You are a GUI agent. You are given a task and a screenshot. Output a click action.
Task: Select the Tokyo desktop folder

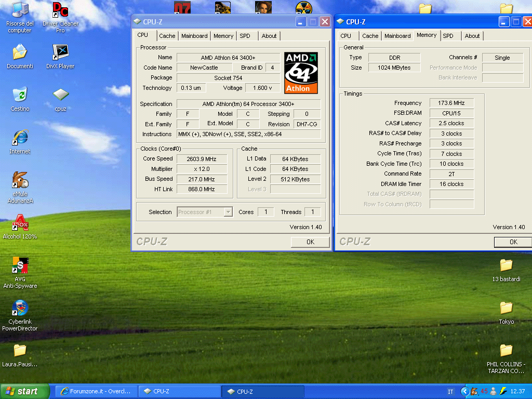click(x=506, y=313)
